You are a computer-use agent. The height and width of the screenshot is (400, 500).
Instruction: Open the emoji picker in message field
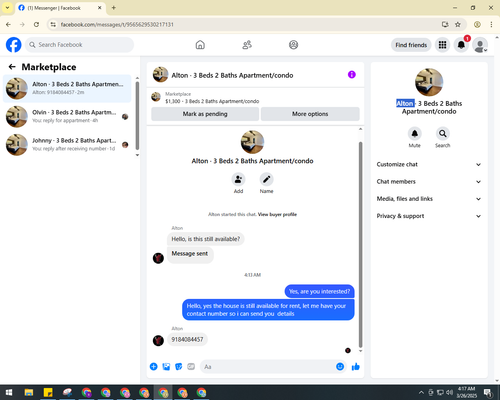coord(340,367)
